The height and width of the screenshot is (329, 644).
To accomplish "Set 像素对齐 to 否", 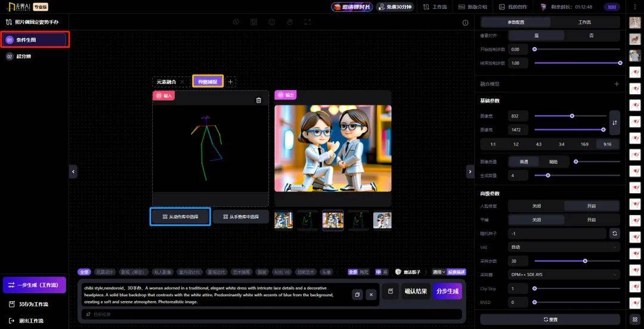I will coord(591,36).
